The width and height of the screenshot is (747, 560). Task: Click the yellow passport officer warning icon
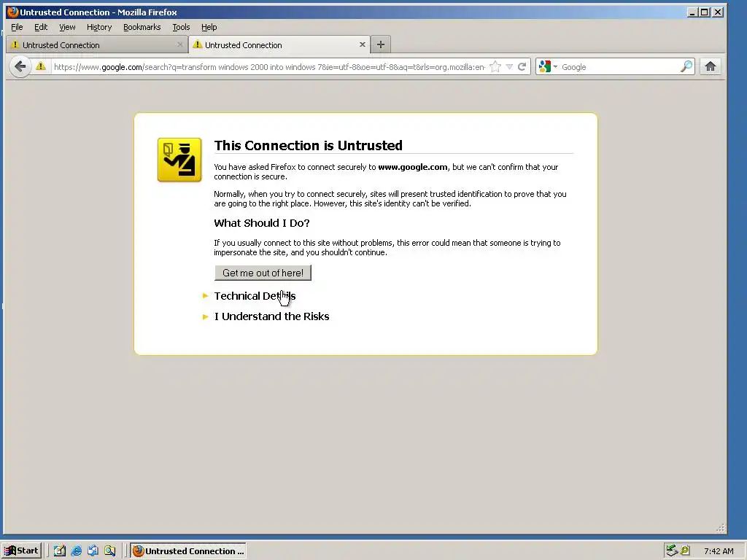point(179,160)
